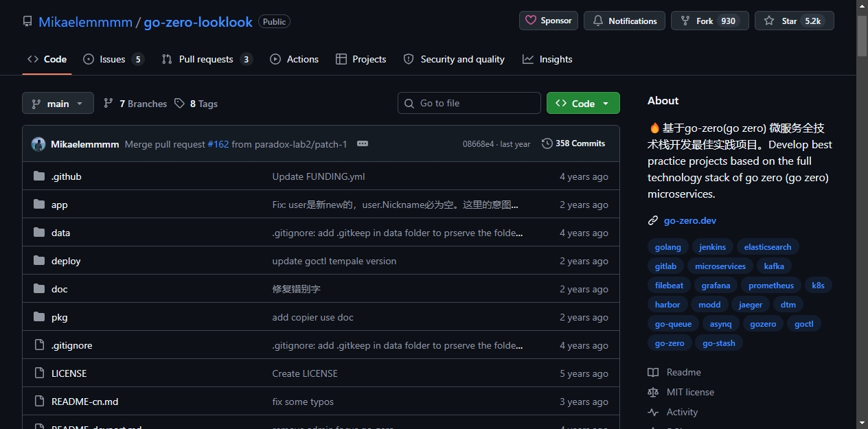Image resolution: width=868 pixels, height=429 pixels.
Task: Select the filebeat topic tag
Action: (669, 286)
